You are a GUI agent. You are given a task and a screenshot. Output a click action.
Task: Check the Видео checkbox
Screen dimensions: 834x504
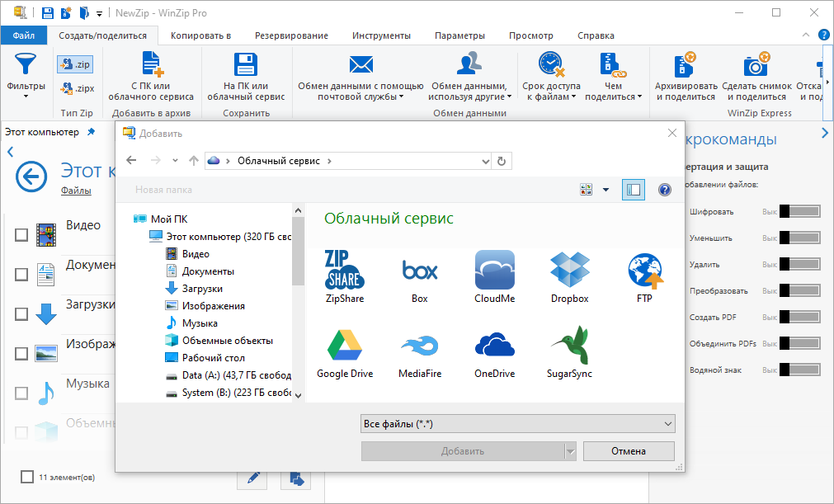(x=21, y=234)
